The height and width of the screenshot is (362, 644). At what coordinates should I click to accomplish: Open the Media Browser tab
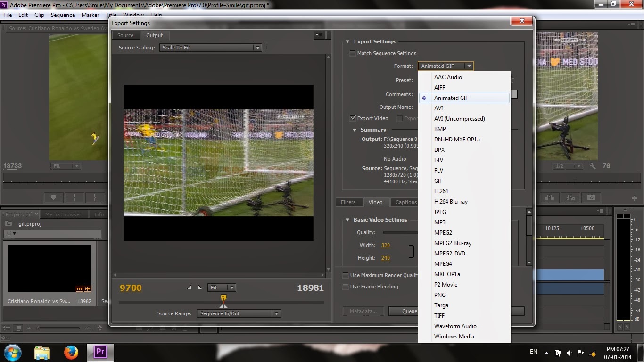(63, 214)
